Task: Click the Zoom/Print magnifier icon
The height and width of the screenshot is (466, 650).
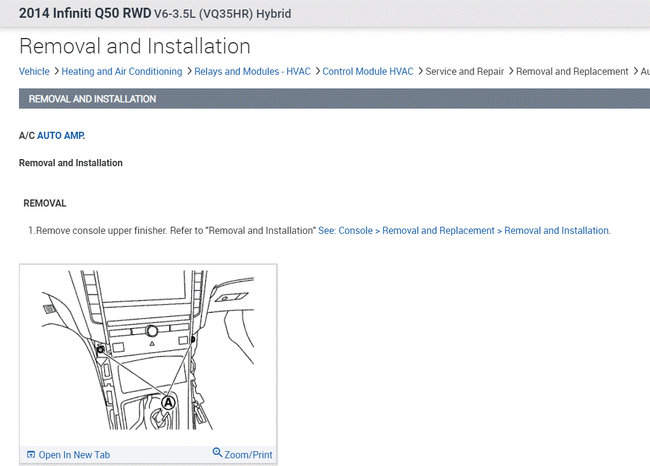Action: click(217, 452)
